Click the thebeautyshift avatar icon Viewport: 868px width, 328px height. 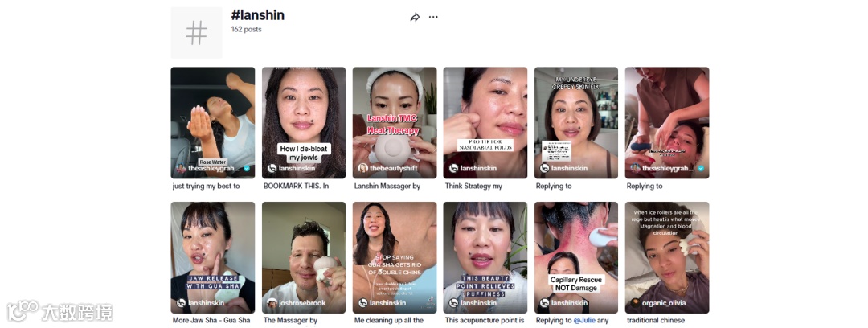(x=363, y=168)
